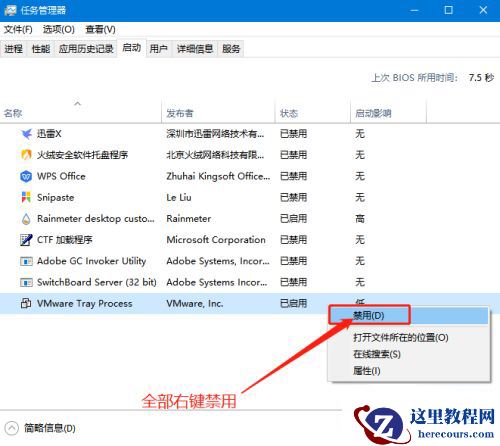Open the 查看(V) menu
Image resolution: width=500 pixels, height=446 pixels.
[100, 30]
